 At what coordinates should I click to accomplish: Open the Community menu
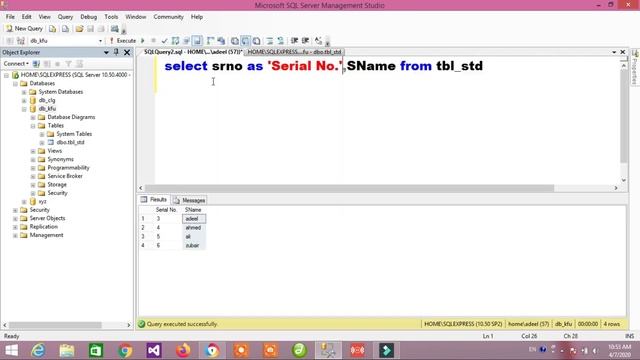tap(169, 17)
